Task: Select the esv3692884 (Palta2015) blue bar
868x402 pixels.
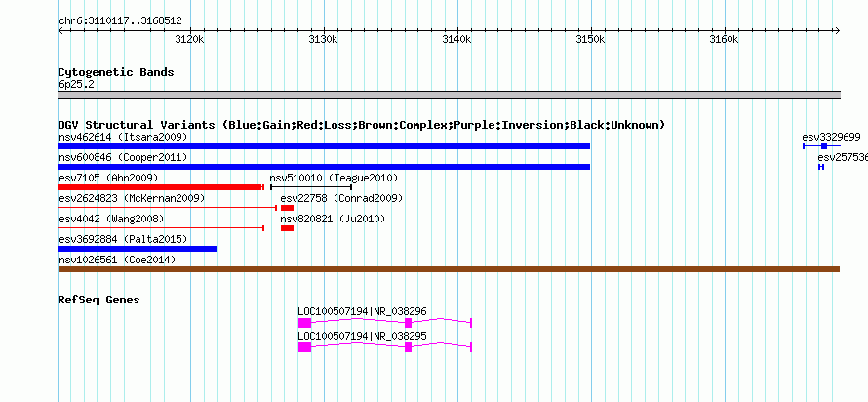Action: pyautogui.click(x=138, y=249)
